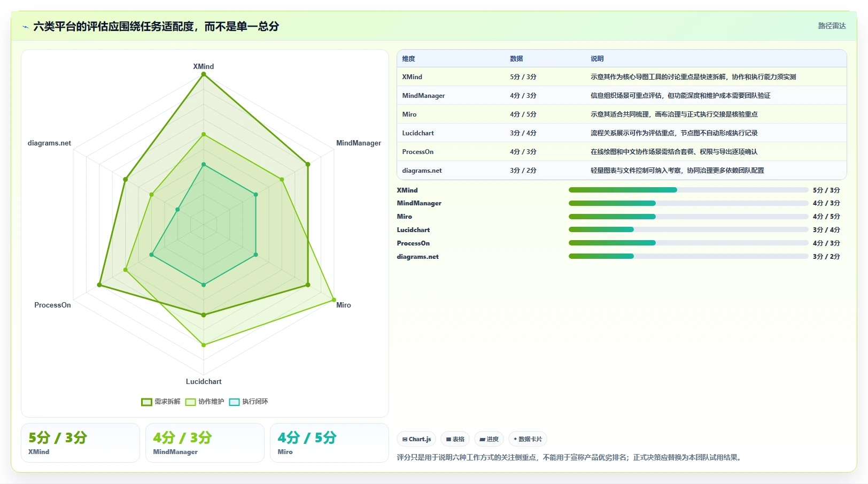
Task: Click the ProcessOn axis label on the radar
Action: coord(52,305)
